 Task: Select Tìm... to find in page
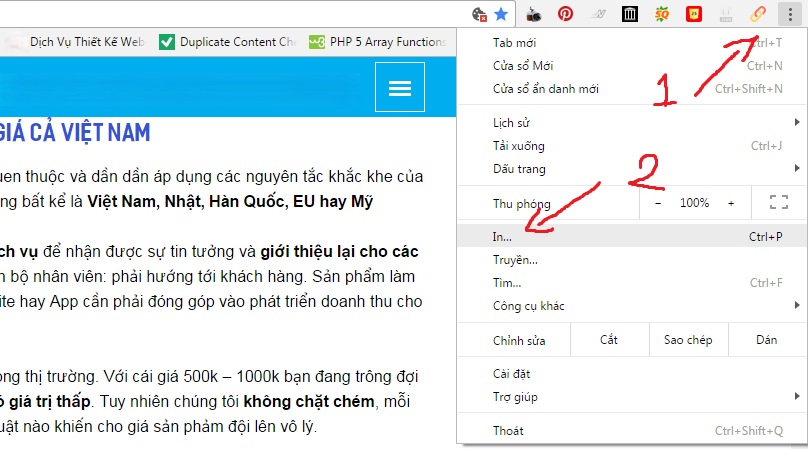[632, 282]
